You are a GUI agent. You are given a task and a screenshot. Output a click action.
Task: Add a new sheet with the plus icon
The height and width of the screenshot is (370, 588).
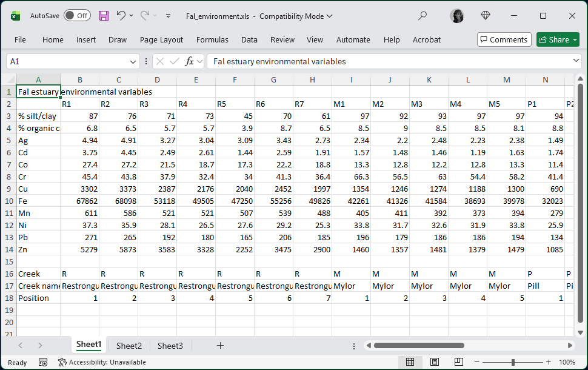[x=220, y=346]
